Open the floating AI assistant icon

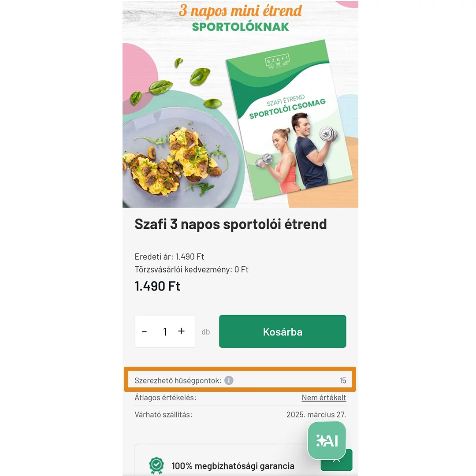327,440
